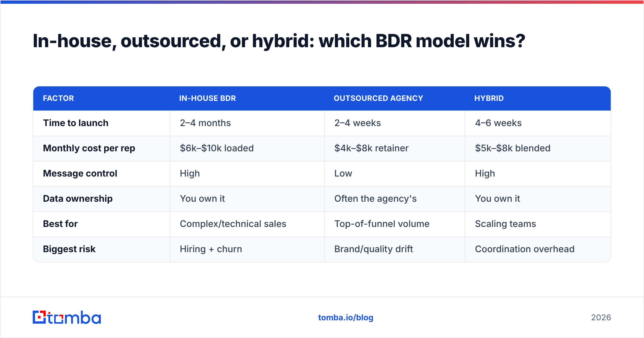Image resolution: width=644 pixels, height=338 pixels.
Task: Click the 'Coordination overhead' cell
Action: (x=525, y=249)
